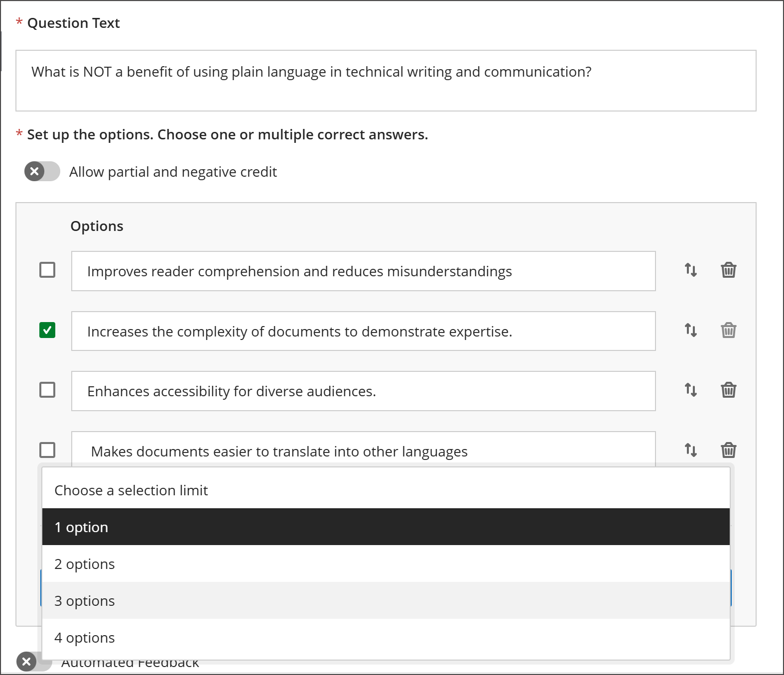
Task: Select '1 option' from selection limit list
Action: point(386,527)
